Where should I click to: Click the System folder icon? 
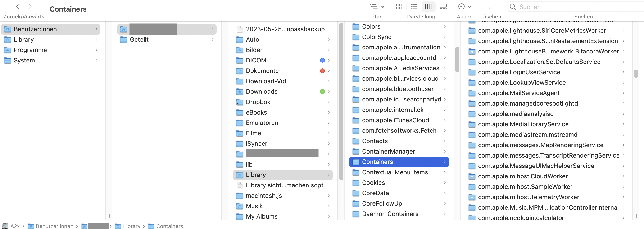tap(8, 60)
